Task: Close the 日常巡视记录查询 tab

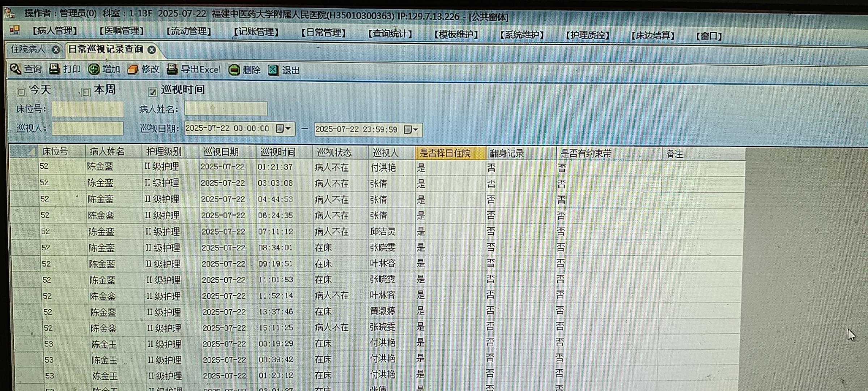Action: click(x=152, y=50)
